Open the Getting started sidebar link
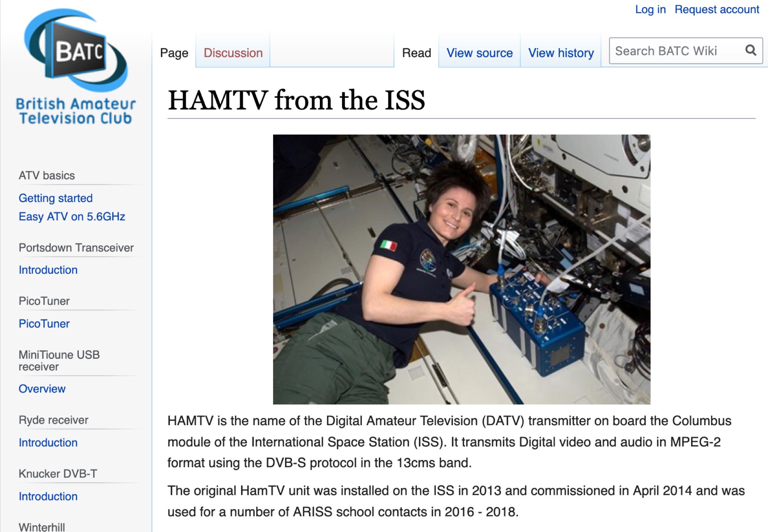Image resolution: width=768 pixels, height=532 pixels. click(55, 198)
